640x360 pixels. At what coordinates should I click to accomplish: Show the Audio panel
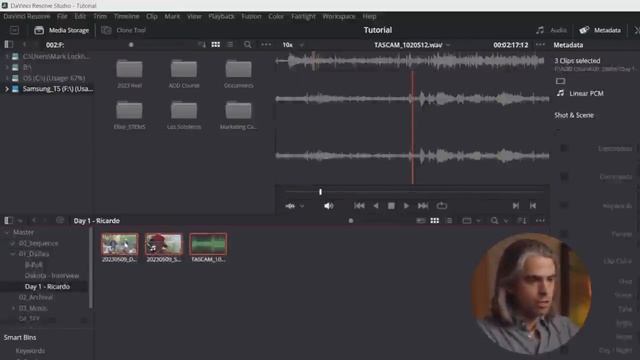(x=551, y=30)
